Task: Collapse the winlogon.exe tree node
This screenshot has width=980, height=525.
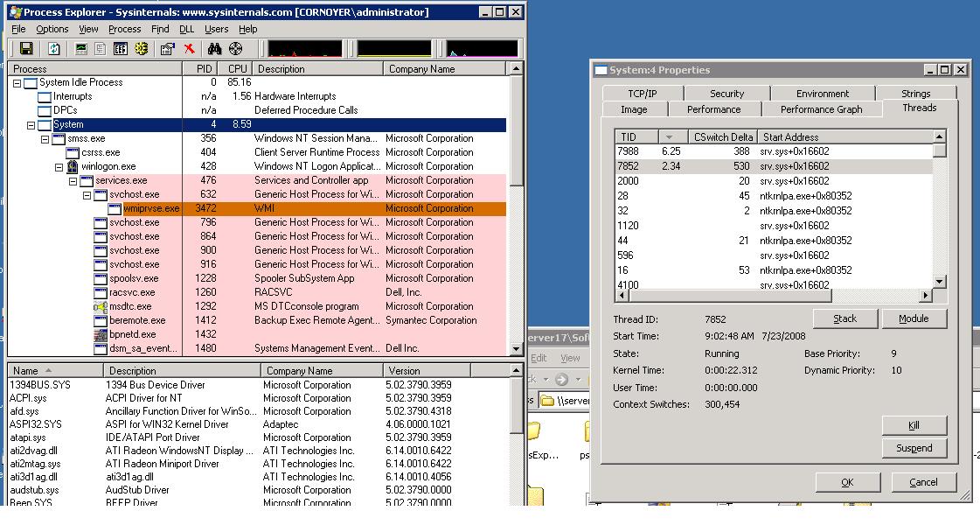Action: click(59, 167)
